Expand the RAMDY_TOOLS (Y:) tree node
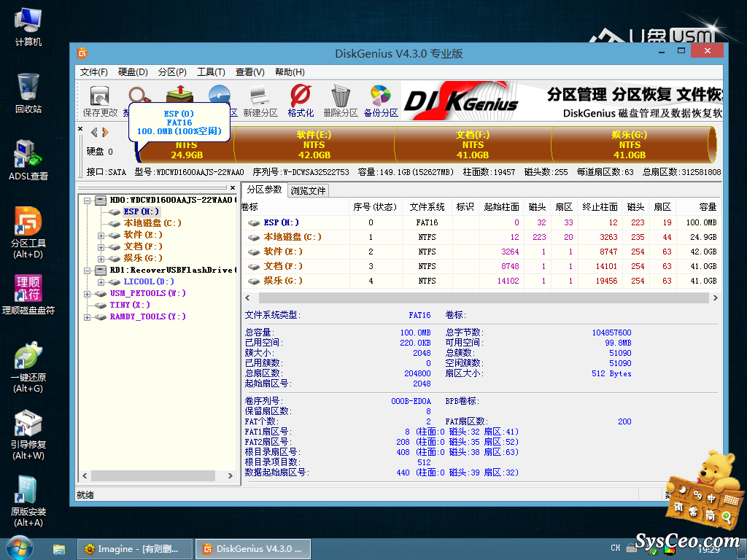Viewport: 747px width, 560px height. (88, 317)
